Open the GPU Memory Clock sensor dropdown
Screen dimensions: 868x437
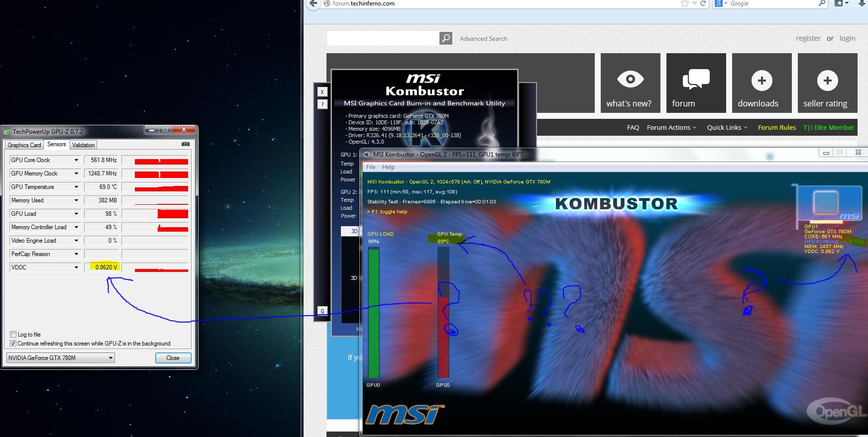[x=76, y=174]
